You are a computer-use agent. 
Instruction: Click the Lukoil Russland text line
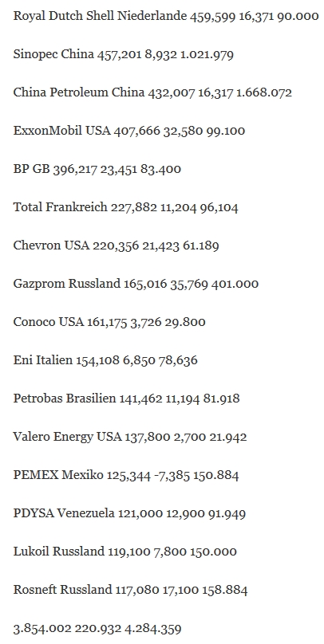(125, 552)
